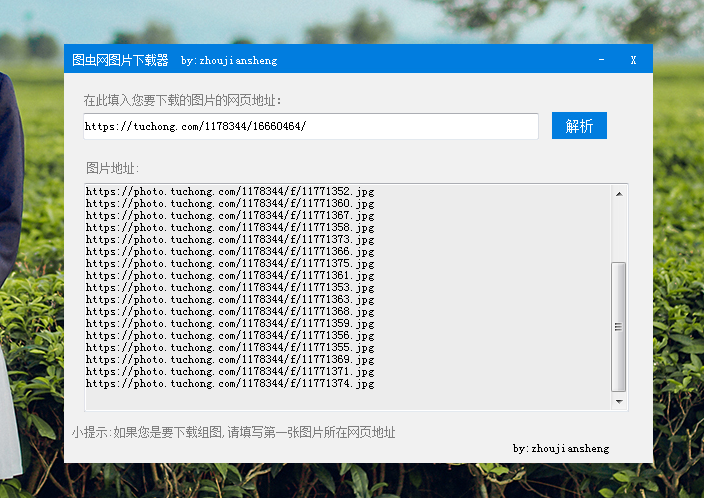Click the 图虫网图片下载器 title bar text
704x498 pixels.
120,60
